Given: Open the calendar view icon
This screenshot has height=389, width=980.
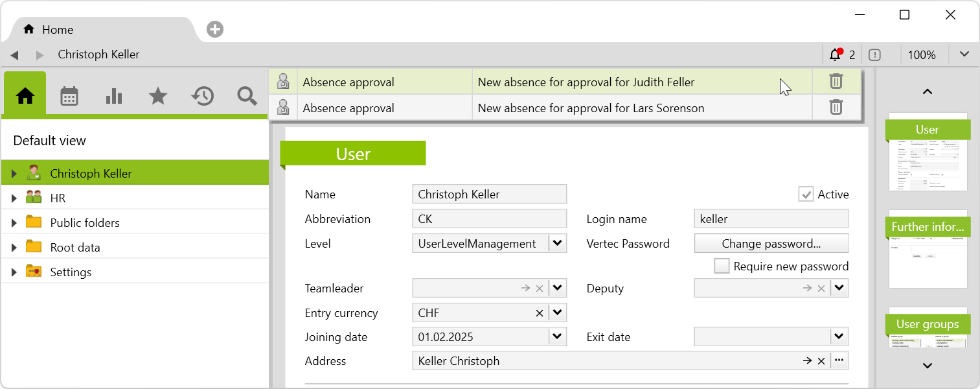Looking at the screenshot, I should click(69, 97).
